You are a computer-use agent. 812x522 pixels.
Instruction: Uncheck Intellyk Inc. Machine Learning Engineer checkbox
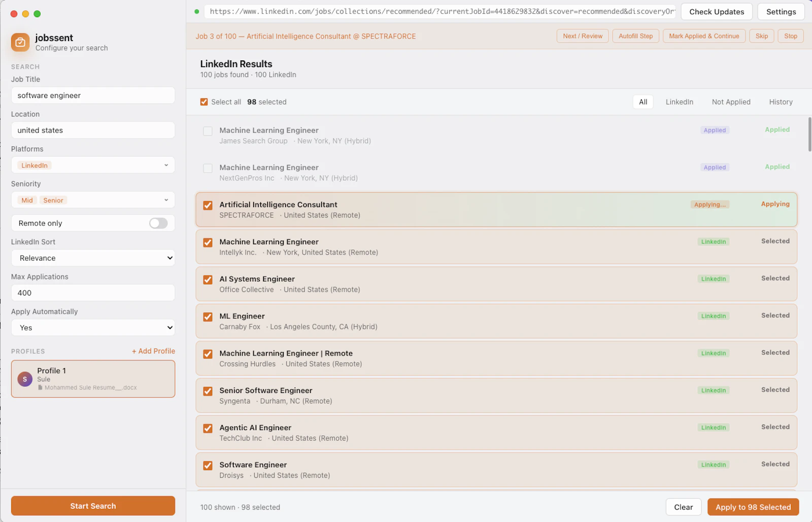(x=208, y=243)
